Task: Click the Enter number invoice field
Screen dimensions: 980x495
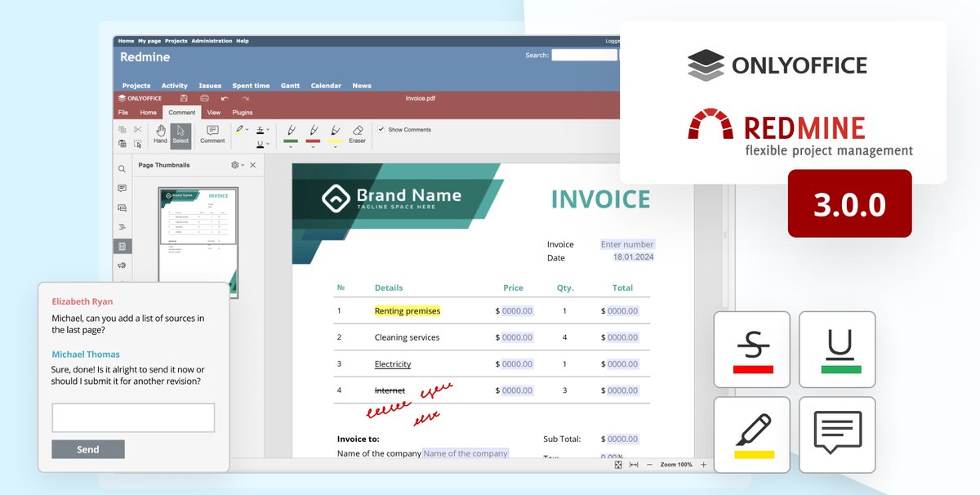Action: [627, 244]
